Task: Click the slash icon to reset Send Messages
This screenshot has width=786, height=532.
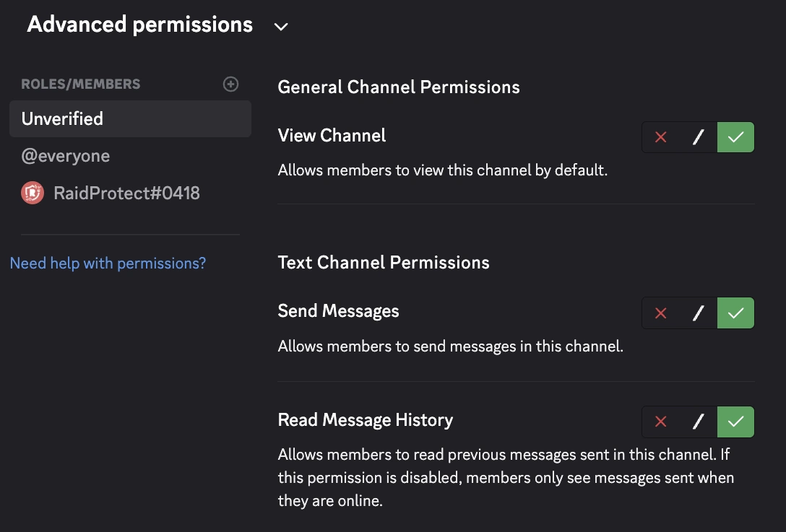Action: tap(698, 313)
